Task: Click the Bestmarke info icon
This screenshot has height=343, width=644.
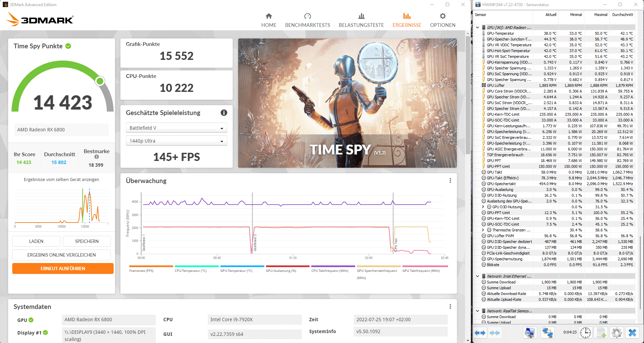Action: (x=97, y=157)
